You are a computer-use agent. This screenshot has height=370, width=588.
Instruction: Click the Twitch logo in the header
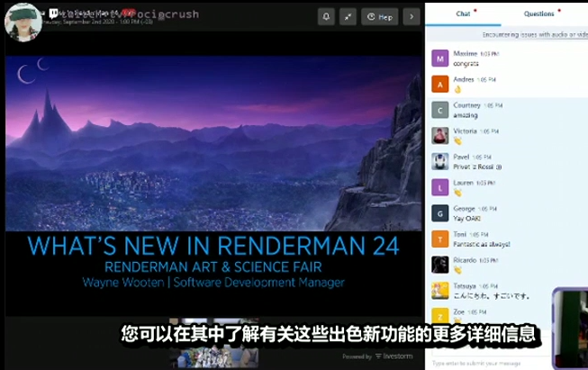point(53,14)
